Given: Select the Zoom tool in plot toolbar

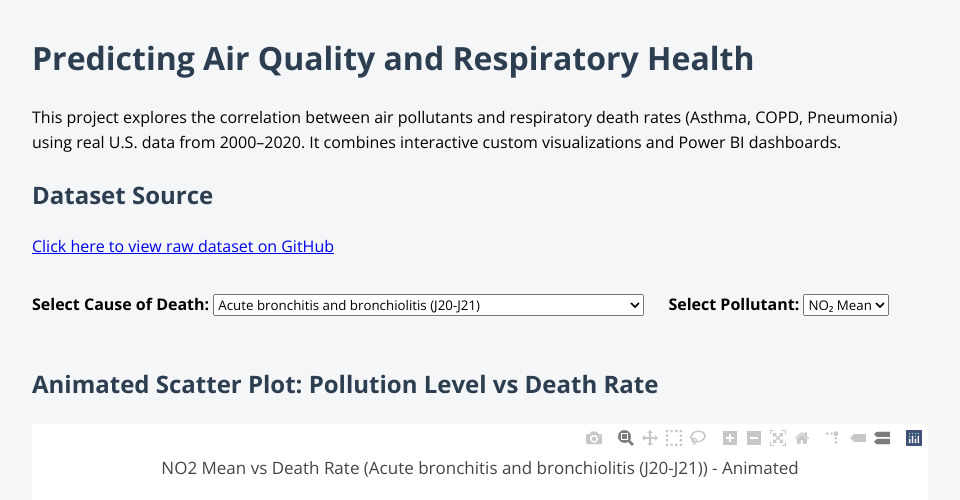Looking at the screenshot, I should click(626, 438).
